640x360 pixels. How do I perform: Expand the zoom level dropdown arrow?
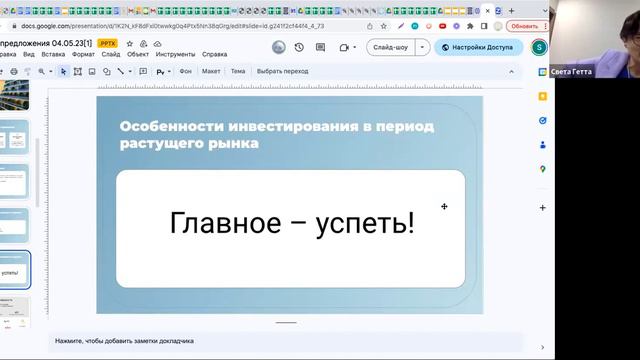(51, 71)
